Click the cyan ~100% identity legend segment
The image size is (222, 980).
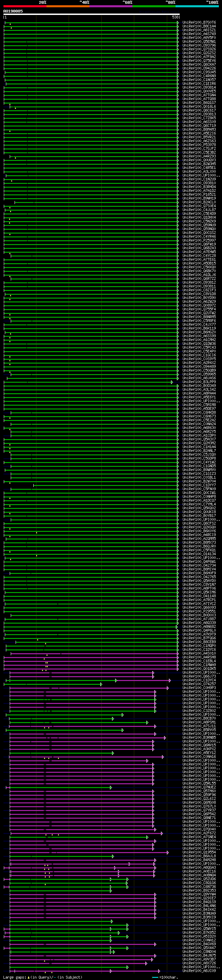click(197, 6)
